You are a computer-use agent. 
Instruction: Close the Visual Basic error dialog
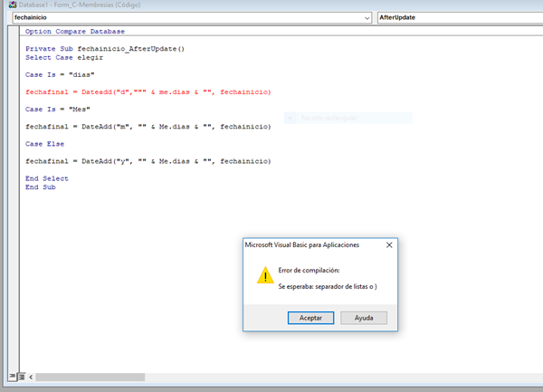point(389,245)
